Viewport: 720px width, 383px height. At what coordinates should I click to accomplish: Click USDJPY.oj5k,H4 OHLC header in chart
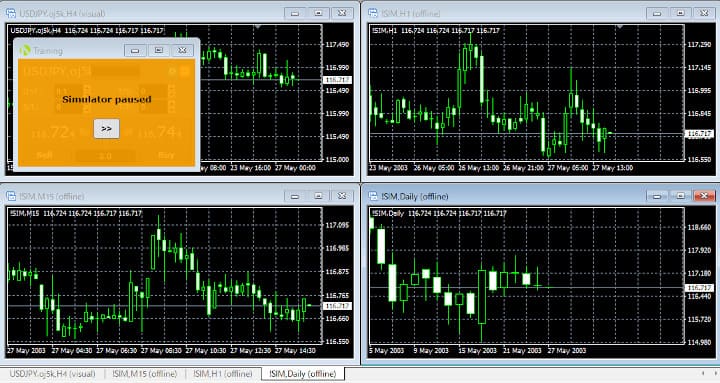87,30
